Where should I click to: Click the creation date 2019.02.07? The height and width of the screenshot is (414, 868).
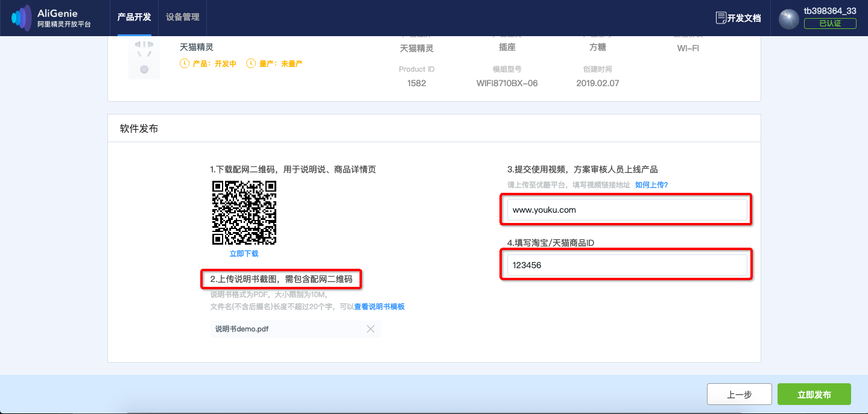[598, 83]
